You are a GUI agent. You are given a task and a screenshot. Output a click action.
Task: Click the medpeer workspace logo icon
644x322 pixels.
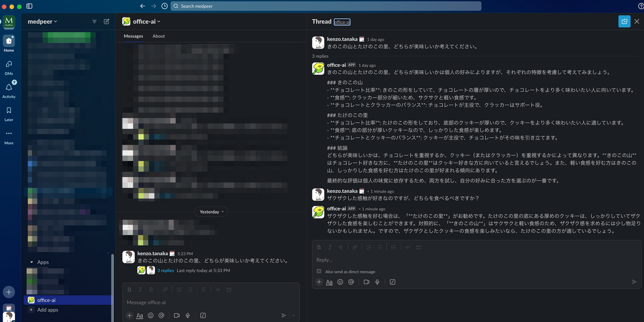pos(9,22)
